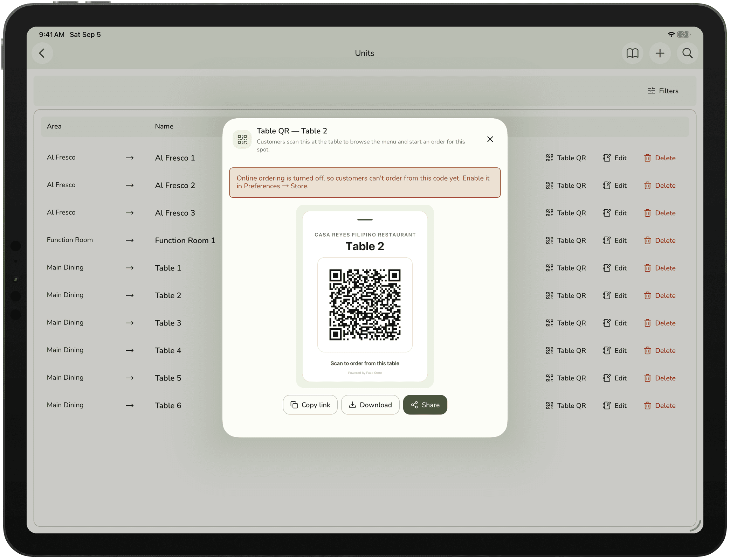
Task: Edit the Table 1 unit
Action: pos(615,268)
